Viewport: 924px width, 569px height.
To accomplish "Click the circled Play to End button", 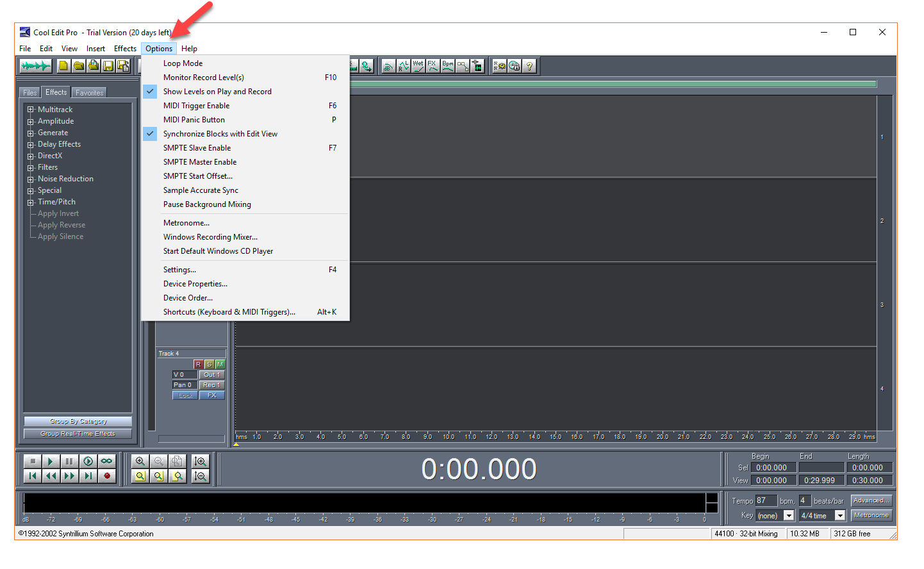I will [88, 461].
